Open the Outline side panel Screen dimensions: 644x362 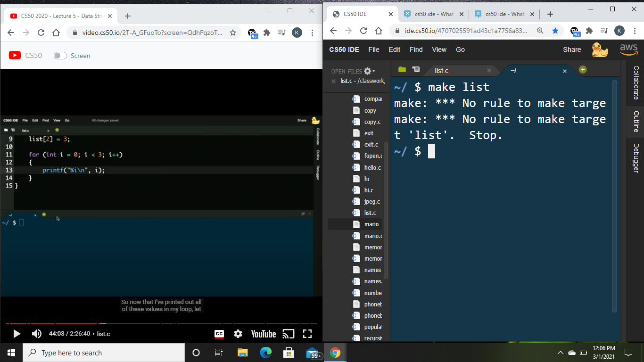click(x=636, y=122)
